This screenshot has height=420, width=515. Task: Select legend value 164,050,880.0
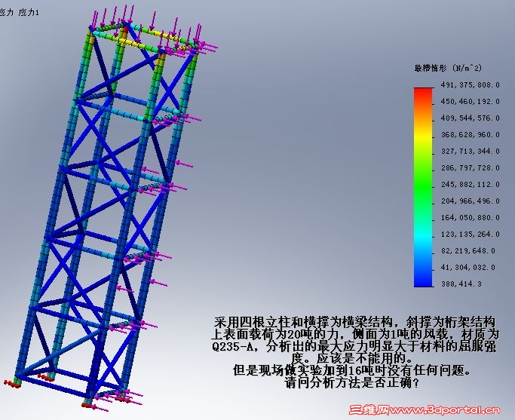click(470, 218)
